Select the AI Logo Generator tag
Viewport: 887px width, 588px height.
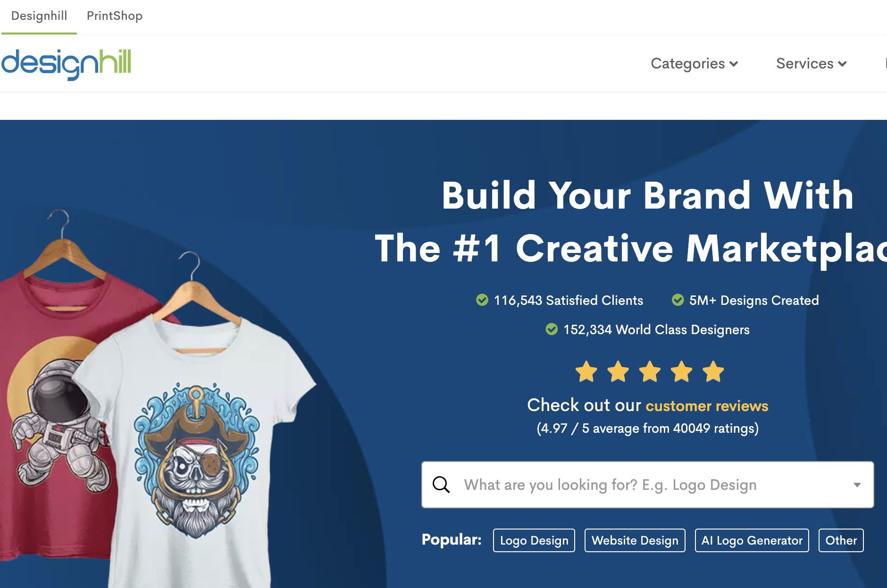752,540
